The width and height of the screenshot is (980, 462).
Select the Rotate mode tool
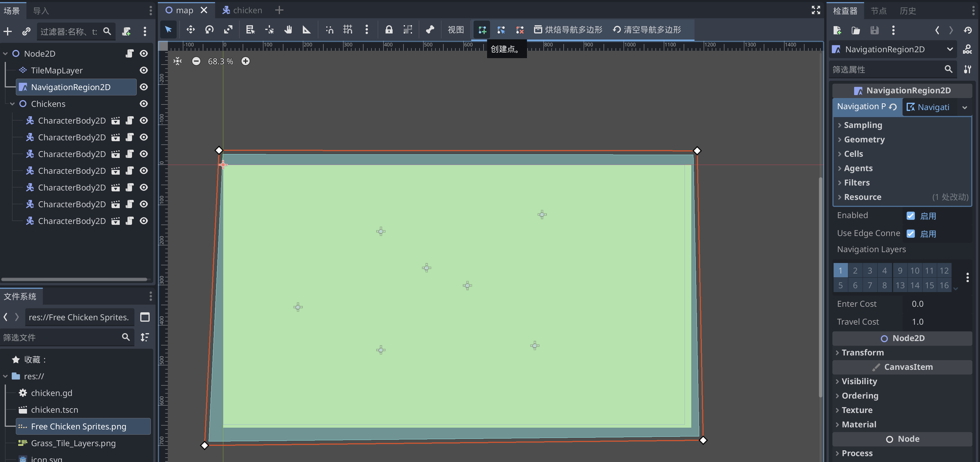(x=209, y=30)
